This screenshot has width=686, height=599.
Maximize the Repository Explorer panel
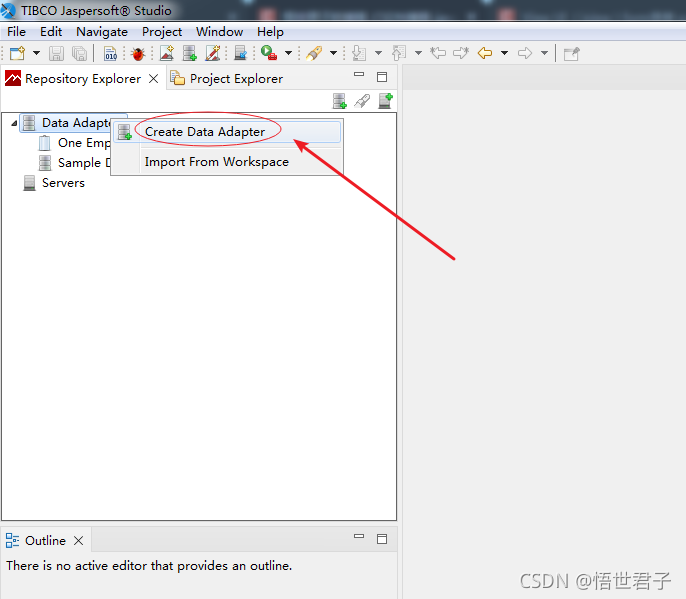(382, 77)
